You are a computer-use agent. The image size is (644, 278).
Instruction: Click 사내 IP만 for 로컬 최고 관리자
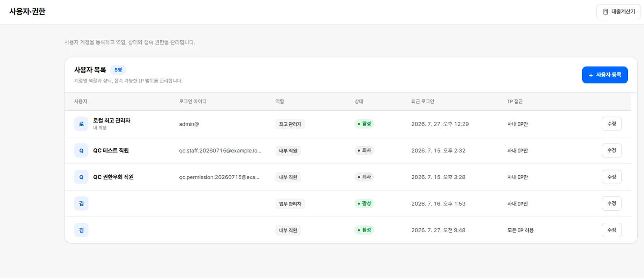518,124
